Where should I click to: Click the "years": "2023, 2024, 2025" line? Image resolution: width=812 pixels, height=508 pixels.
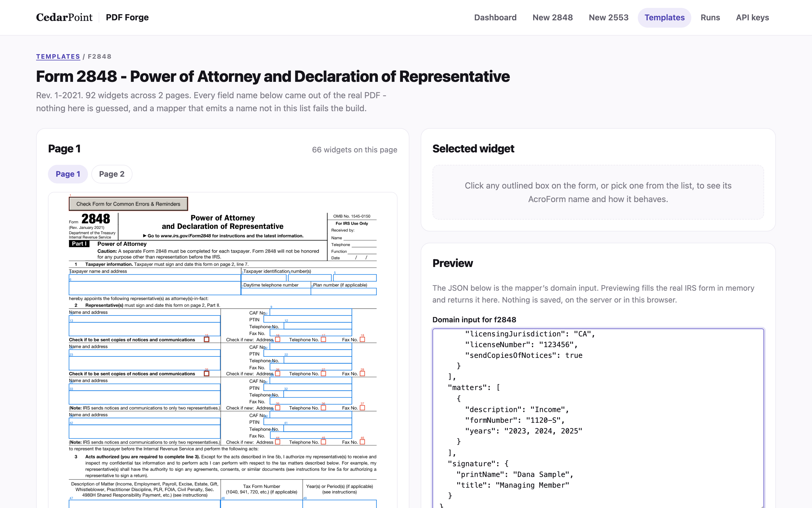point(524,431)
